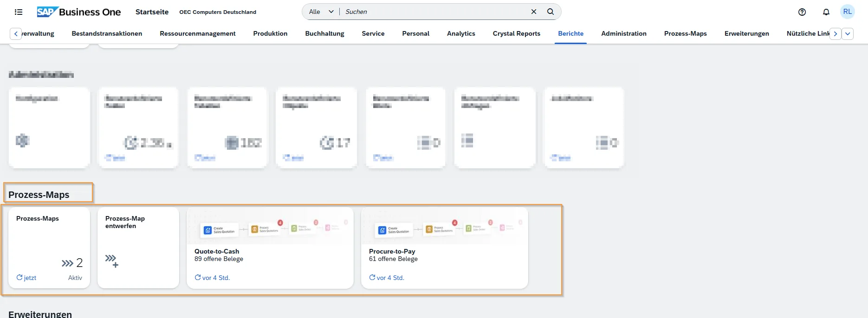
Task: Select the Crystal Reports tab
Action: 516,34
